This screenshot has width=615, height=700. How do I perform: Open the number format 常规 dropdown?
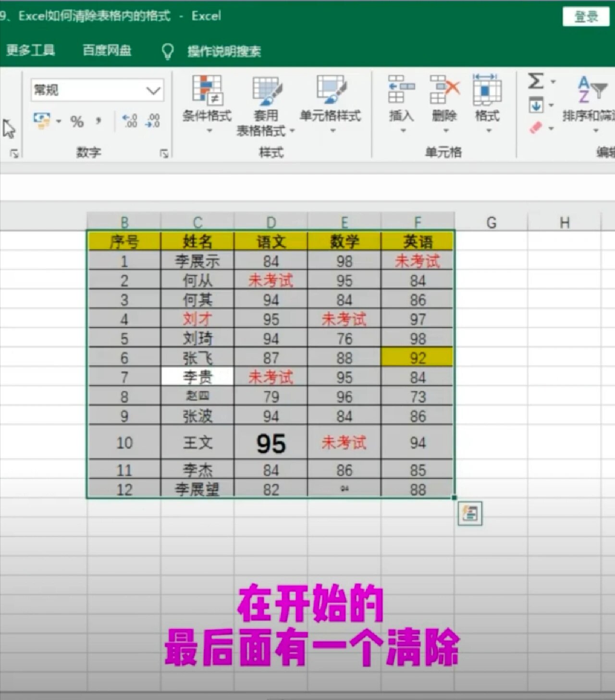(x=153, y=90)
